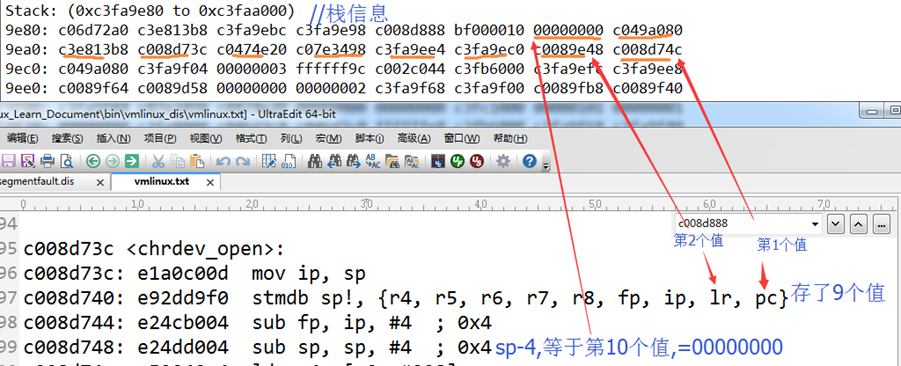901x366 pixels.
Task: Click the Save As toolbar icon
Action: coord(28,161)
